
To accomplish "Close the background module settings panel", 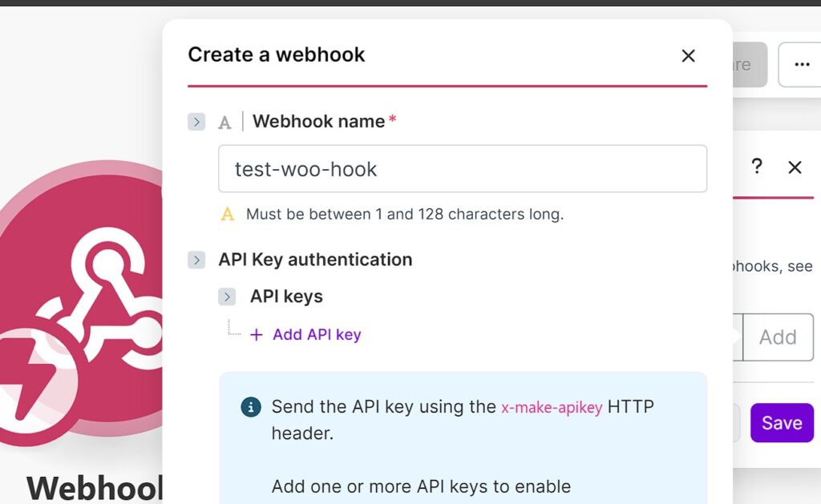I will [795, 167].
